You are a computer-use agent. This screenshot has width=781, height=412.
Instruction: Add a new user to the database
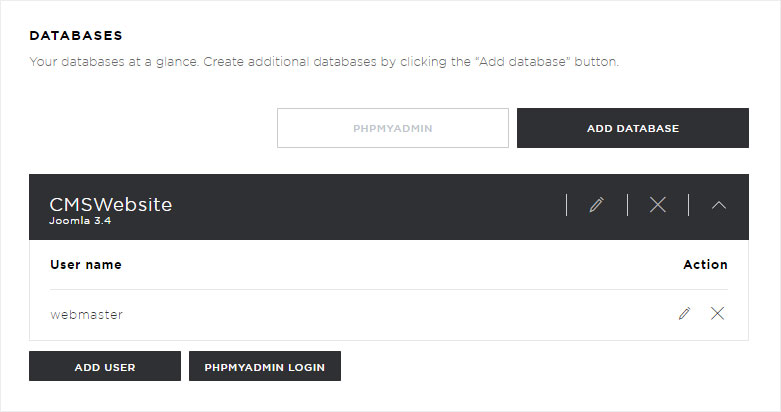(x=105, y=367)
